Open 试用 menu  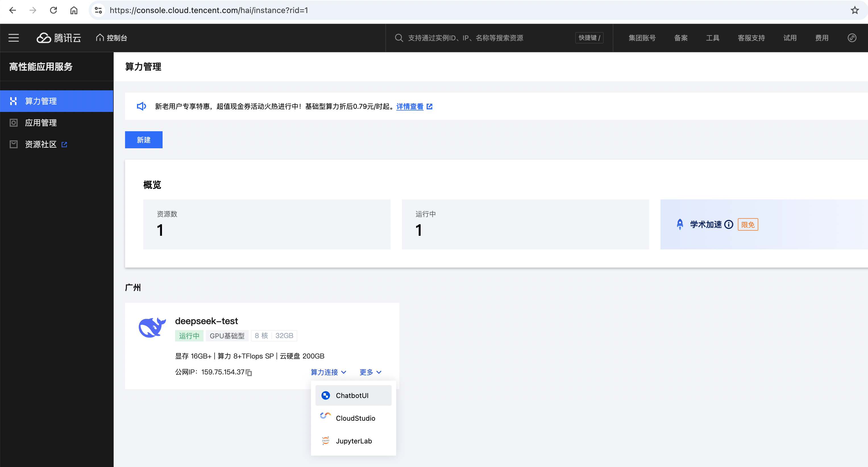[790, 38]
